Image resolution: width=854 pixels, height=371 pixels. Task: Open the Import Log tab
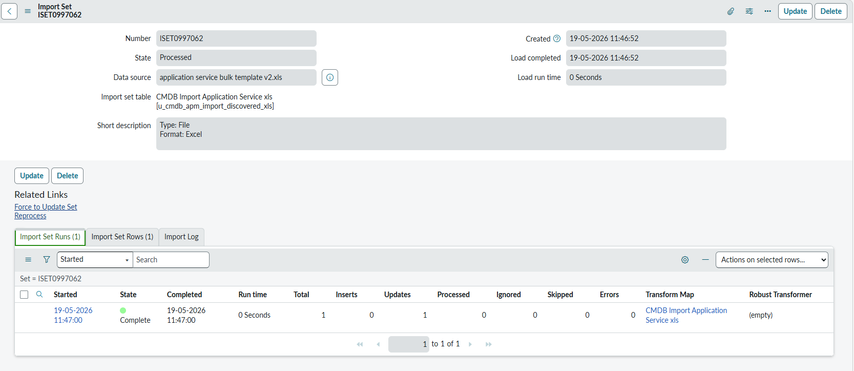click(181, 237)
